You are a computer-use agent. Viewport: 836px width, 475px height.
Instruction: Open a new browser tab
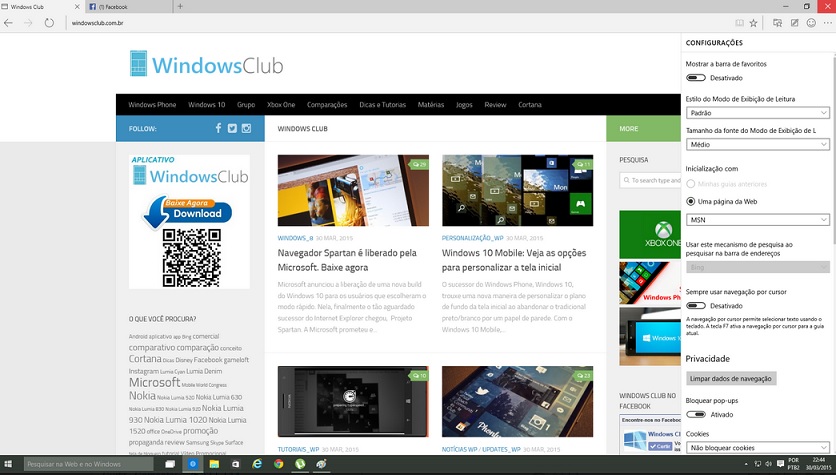click(x=180, y=6)
